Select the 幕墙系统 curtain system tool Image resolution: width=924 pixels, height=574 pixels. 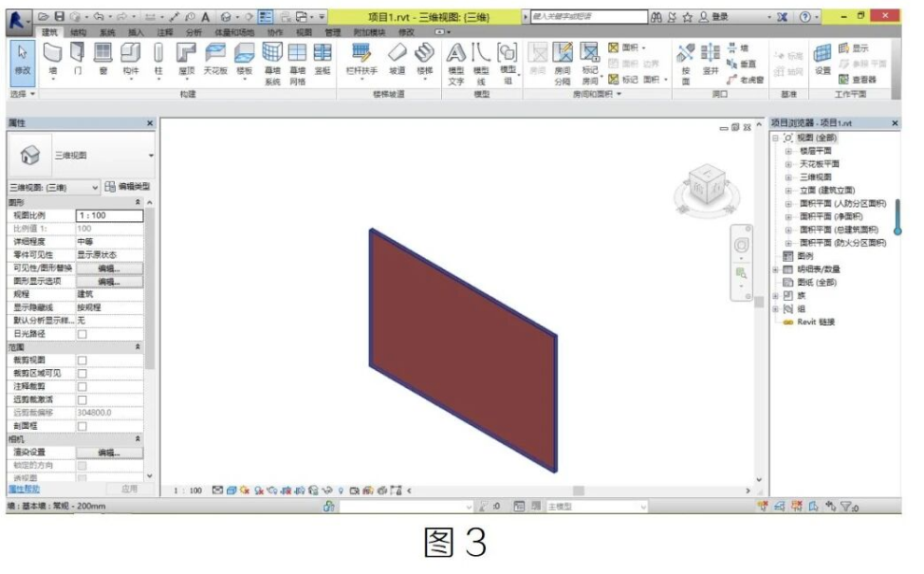click(272, 64)
